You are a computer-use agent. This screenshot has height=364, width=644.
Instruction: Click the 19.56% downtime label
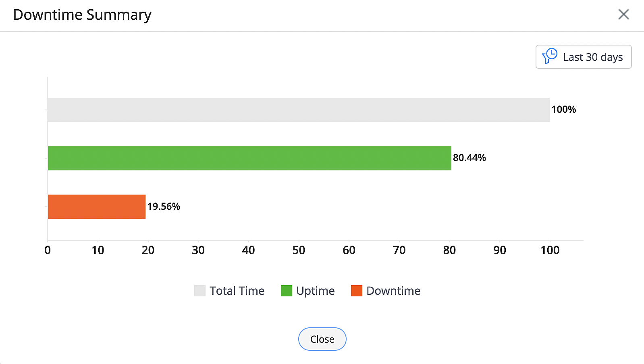click(x=164, y=207)
